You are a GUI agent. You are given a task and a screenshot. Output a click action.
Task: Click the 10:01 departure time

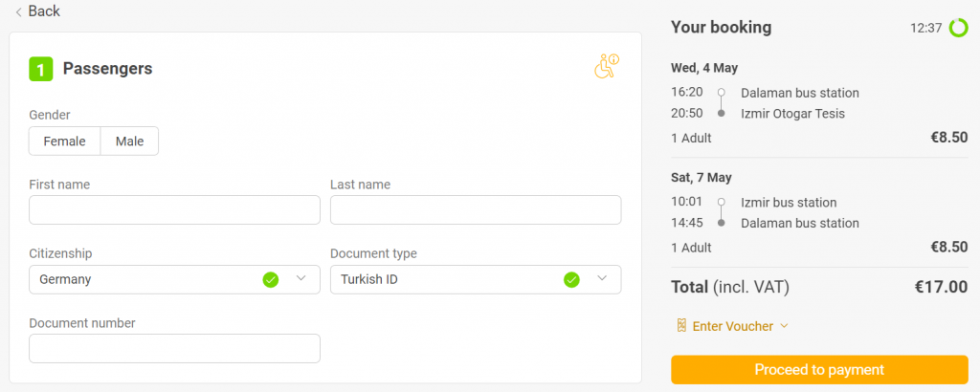[x=687, y=203]
